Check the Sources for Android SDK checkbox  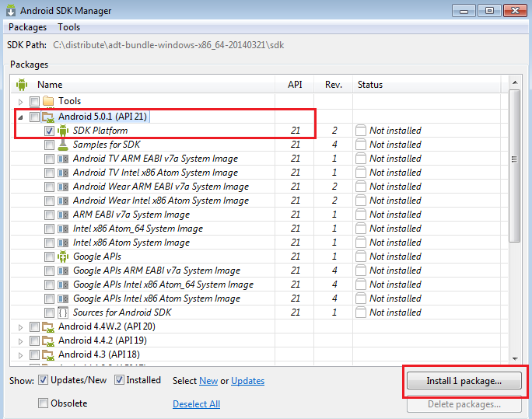pyautogui.click(x=49, y=313)
